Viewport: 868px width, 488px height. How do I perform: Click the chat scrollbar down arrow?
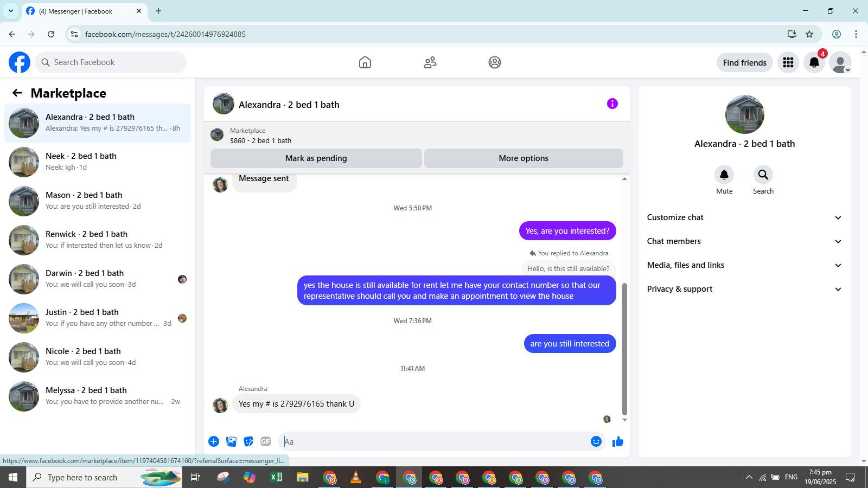[624, 420]
